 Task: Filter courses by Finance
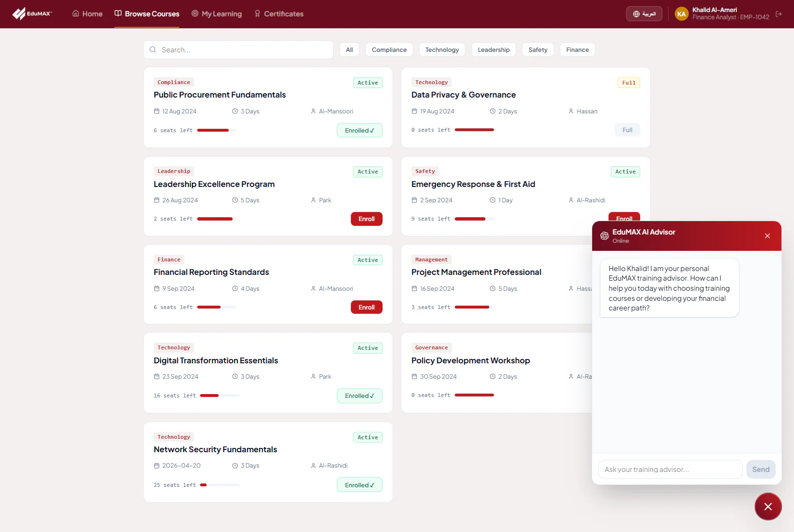[577, 49]
